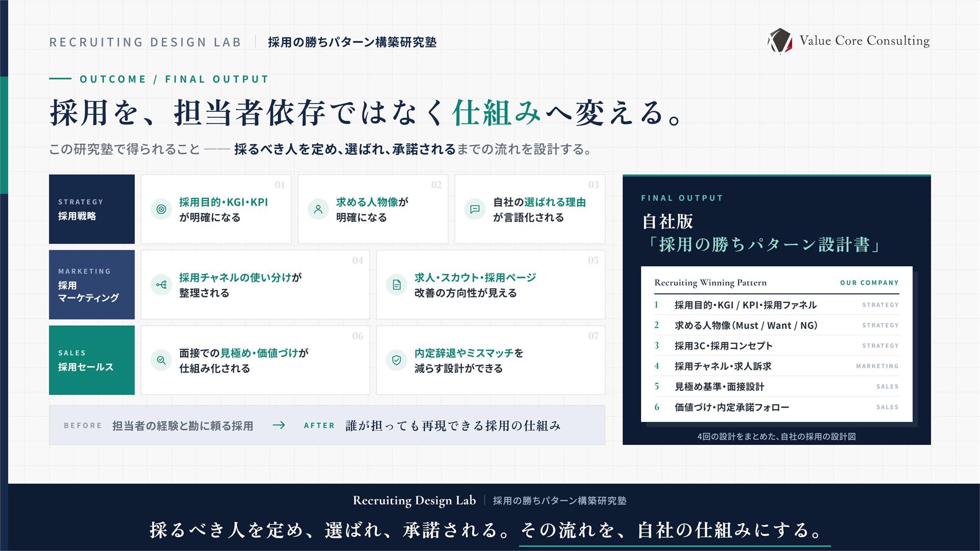Select the MARKETING 採用マーケティング block
The height and width of the screenshot is (551, 980).
click(x=92, y=285)
